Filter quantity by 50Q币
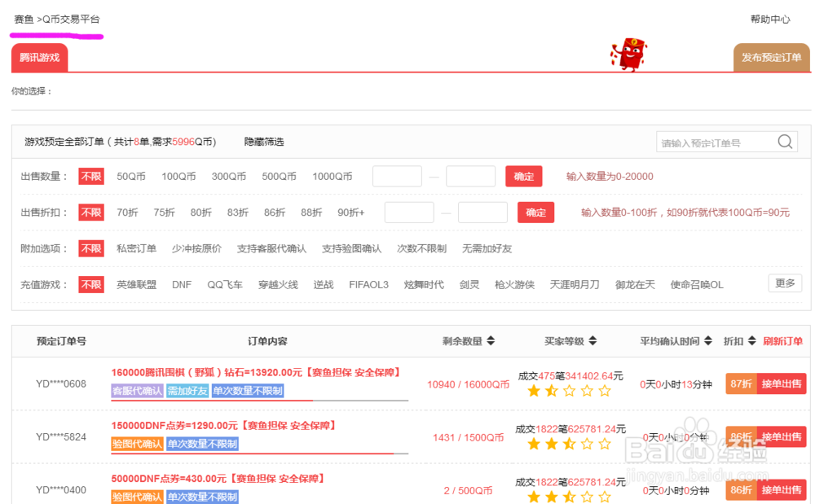The image size is (815, 504). pos(131,177)
